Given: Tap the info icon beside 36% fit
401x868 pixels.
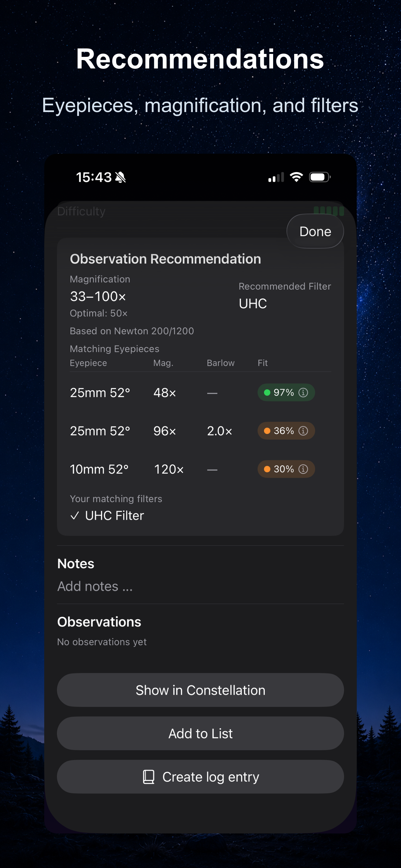Looking at the screenshot, I should [x=303, y=431].
